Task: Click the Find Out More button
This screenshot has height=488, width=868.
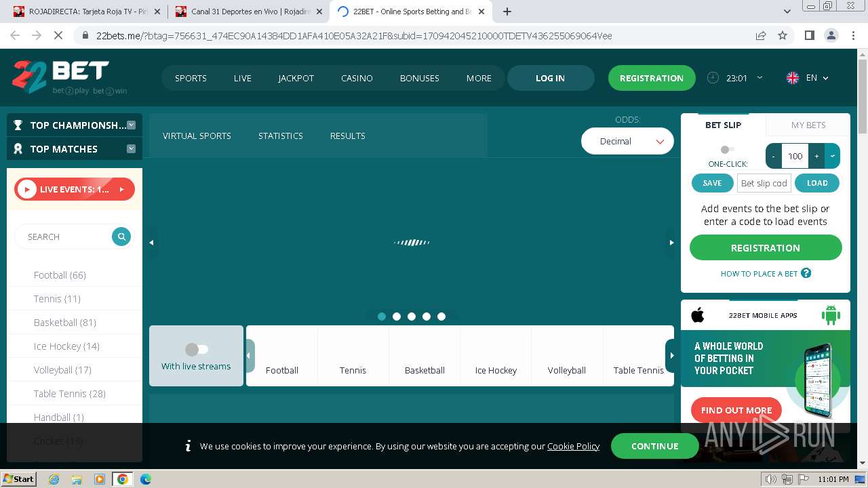Action: (x=736, y=410)
